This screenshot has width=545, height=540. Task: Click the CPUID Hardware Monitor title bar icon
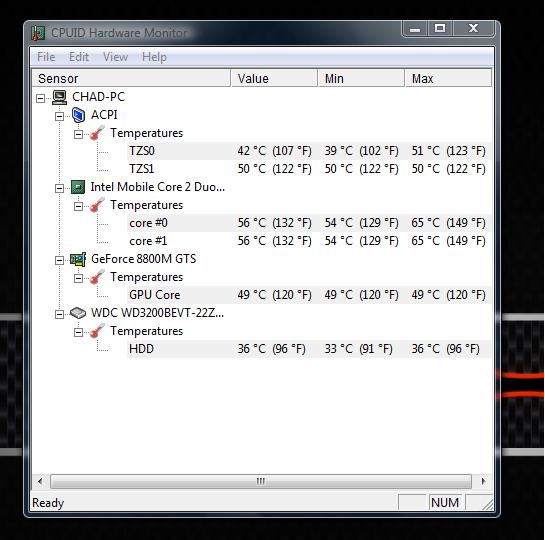tap(38, 33)
